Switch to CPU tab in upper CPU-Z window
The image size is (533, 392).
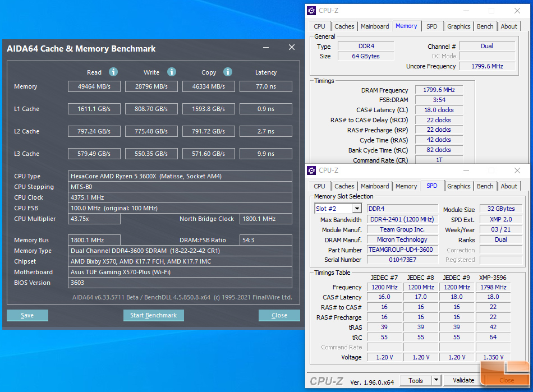coord(320,26)
